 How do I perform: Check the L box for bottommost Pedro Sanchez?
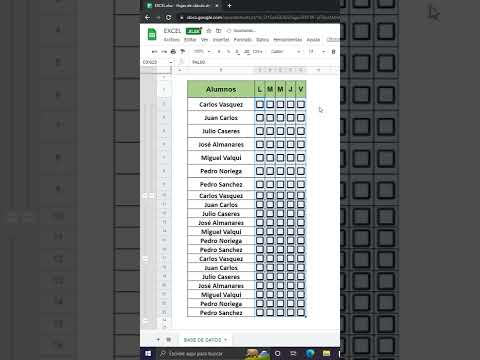point(260,312)
